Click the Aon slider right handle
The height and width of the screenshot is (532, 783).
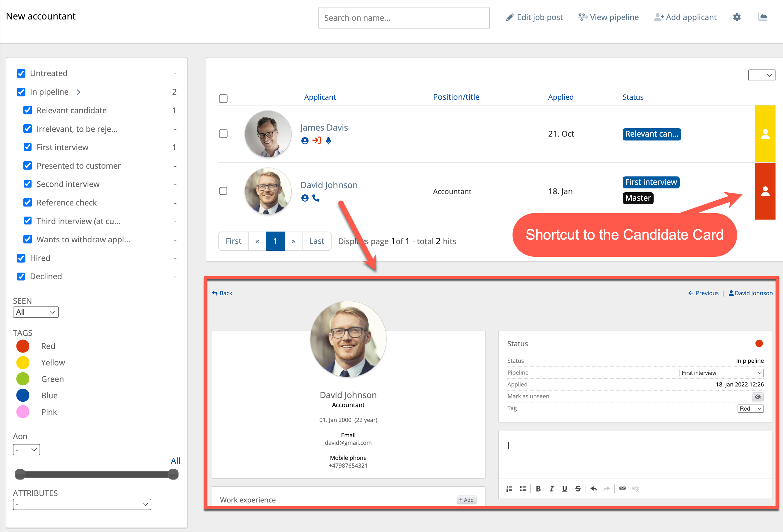tap(173, 474)
